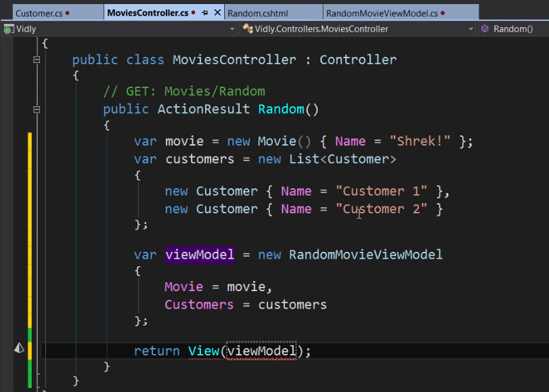The height and width of the screenshot is (392, 549).
Task: Click the highlighted viewModel variable declaration
Action: tap(200, 255)
